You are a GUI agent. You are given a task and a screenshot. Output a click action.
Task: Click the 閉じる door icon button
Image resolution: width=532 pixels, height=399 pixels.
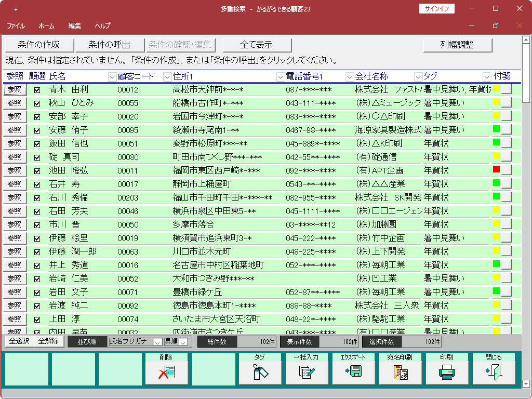494,369
